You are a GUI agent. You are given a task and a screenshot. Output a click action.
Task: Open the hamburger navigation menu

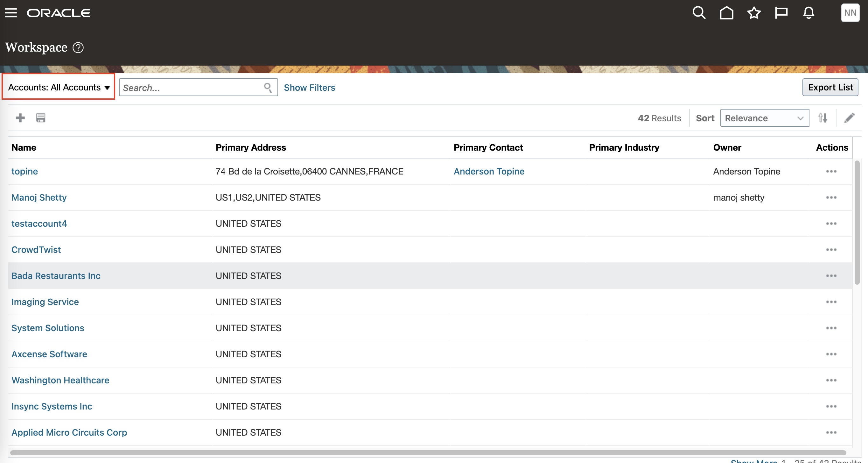pos(11,13)
